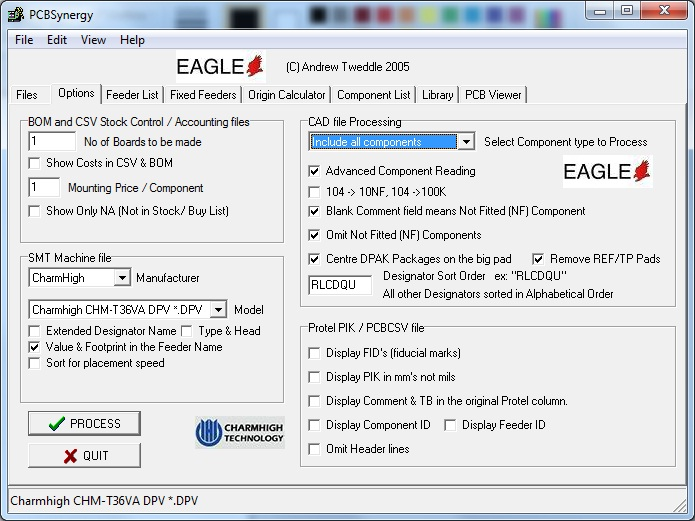
Task: Go to the Origin Calculator tab
Action: (x=286, y=95)
